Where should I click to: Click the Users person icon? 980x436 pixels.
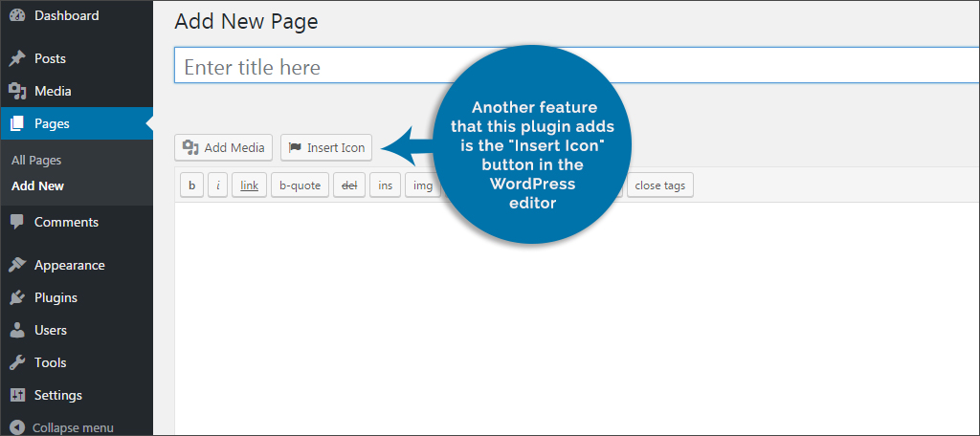click(x=17, y=330)
